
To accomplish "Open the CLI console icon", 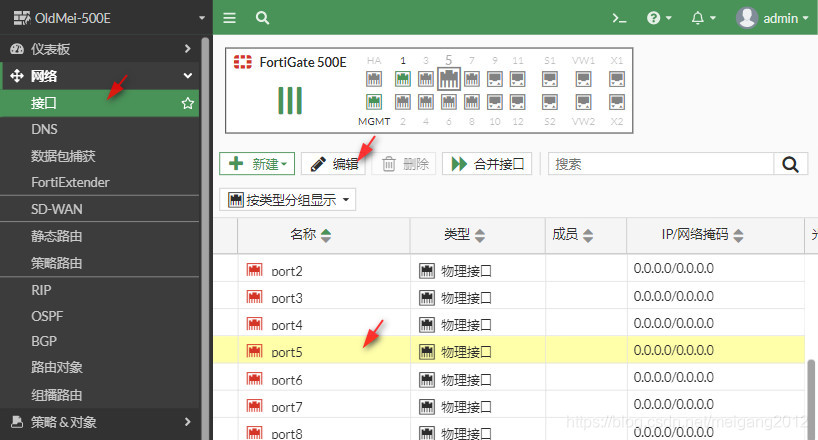I will point(619,18).
